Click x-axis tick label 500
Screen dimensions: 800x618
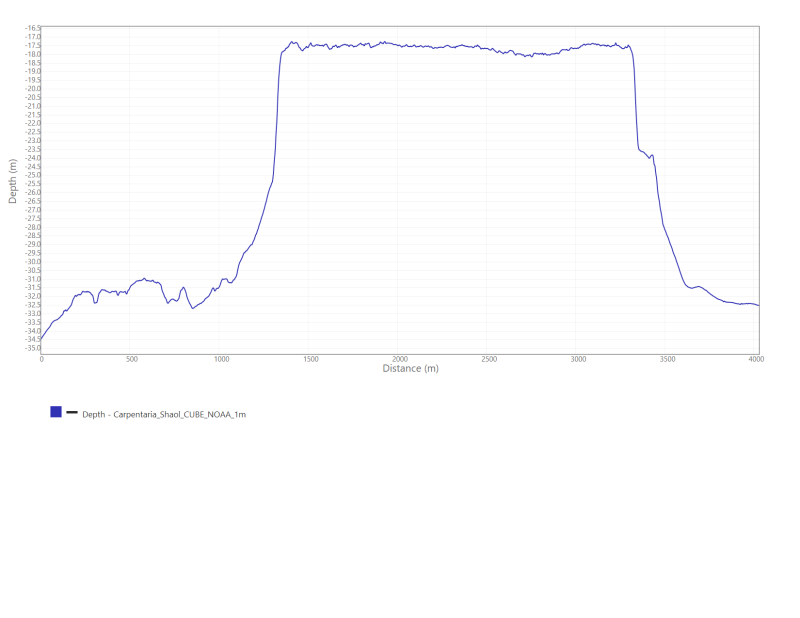[x=132, y=359]
